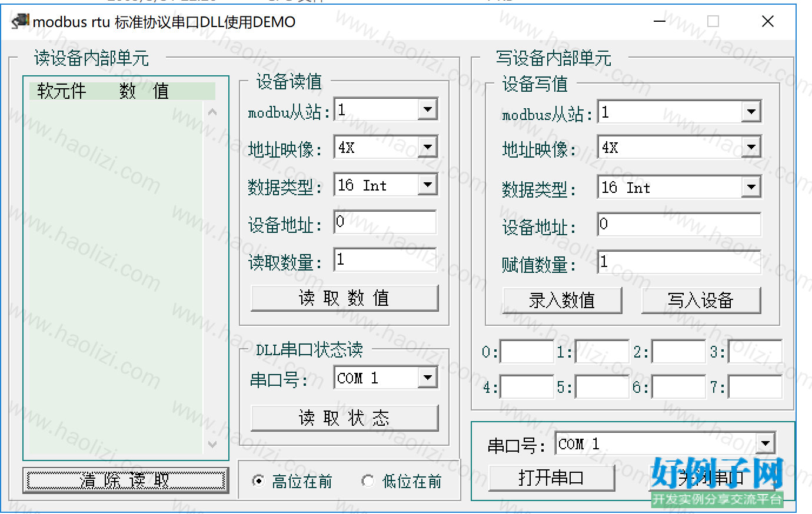812x514 pixels.
Task: Click the 清除读取 button
Action: pos(126,480)
